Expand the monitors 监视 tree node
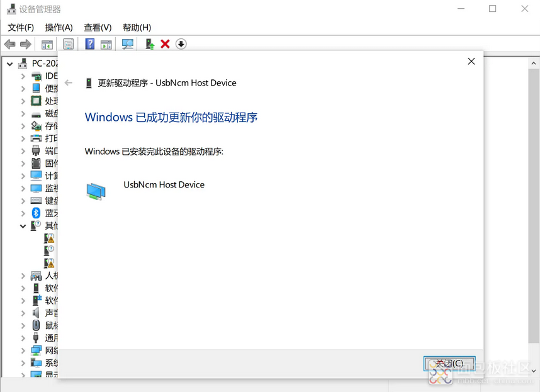This screenshot has height=392, width=540. pos(23,188)
